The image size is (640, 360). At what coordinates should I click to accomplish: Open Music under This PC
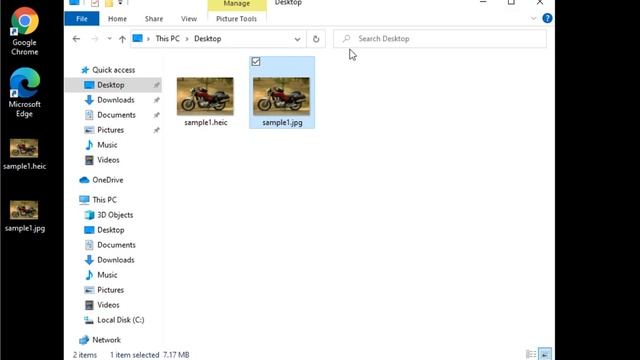point(107,275)
